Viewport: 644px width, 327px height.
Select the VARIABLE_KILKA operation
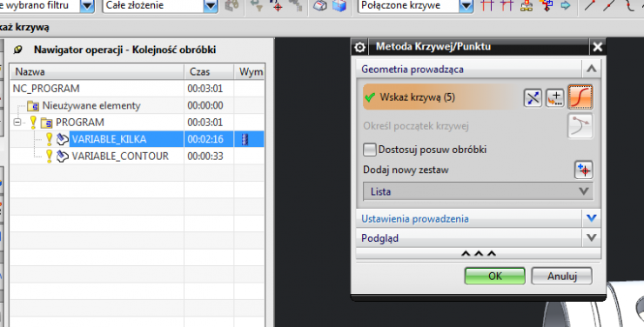[110, 139]
